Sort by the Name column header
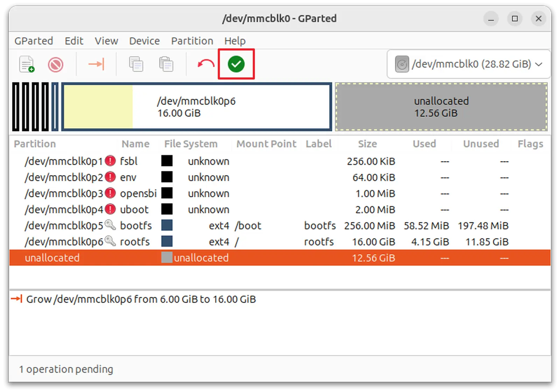The width and height of the screenshot is (560, 392). tap(135, 144)
